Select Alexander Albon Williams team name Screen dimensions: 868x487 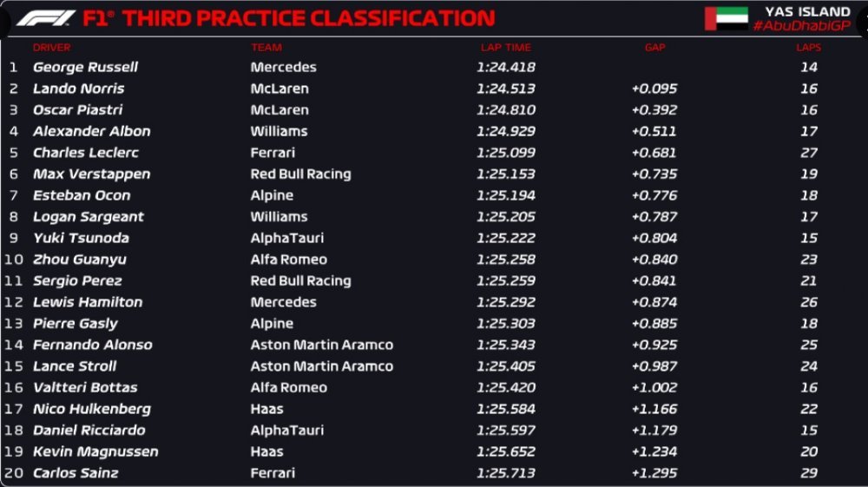tap(279, 131)
